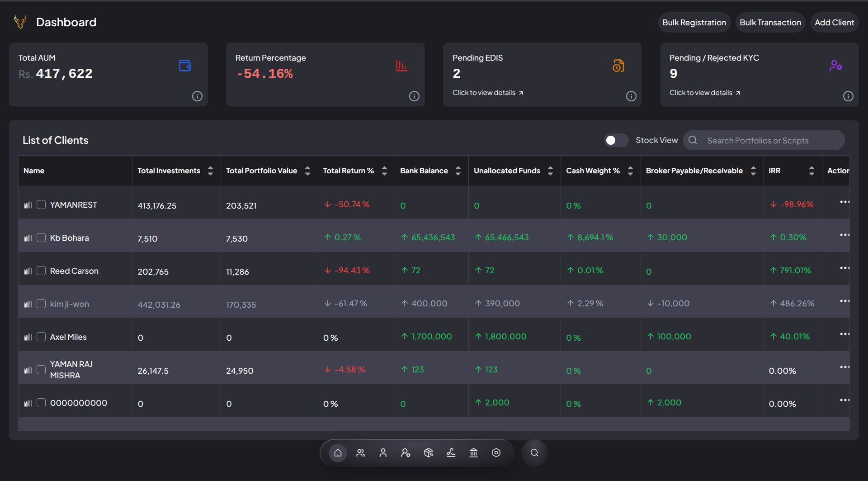Open the bank building icon in dock
The image size is (868, 481).
click(x=473, y=453)
